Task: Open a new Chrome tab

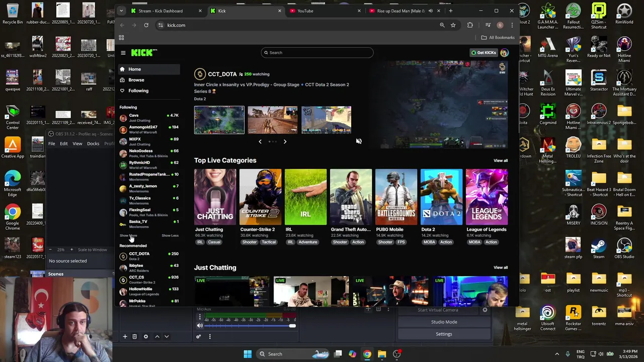Action: pos(450,11)
